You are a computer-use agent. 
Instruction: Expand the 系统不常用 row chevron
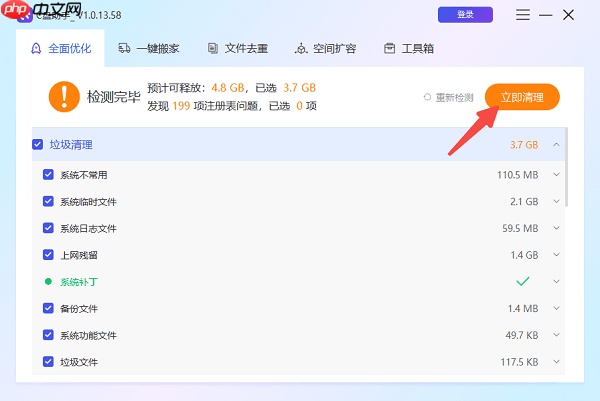[556, 175]
